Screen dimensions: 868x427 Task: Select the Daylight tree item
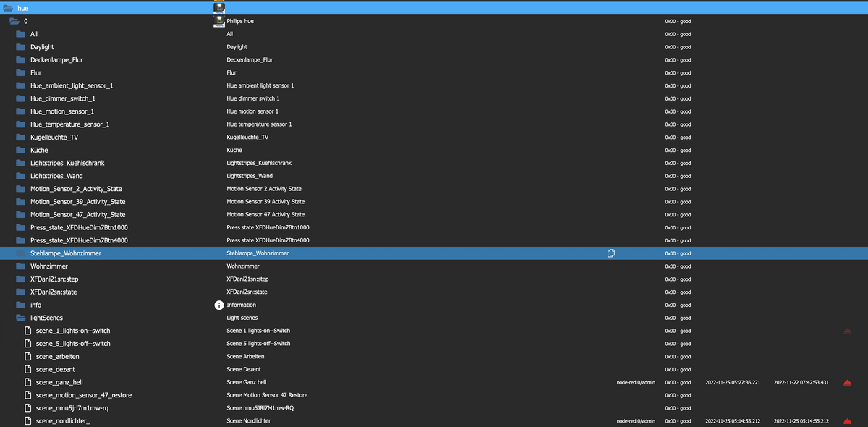(42, 47)
